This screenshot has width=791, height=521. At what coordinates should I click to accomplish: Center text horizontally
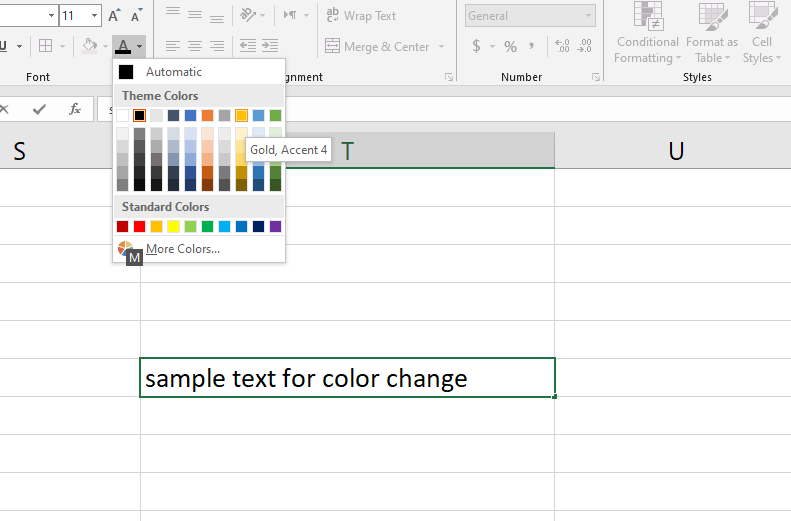coord(195,46)
